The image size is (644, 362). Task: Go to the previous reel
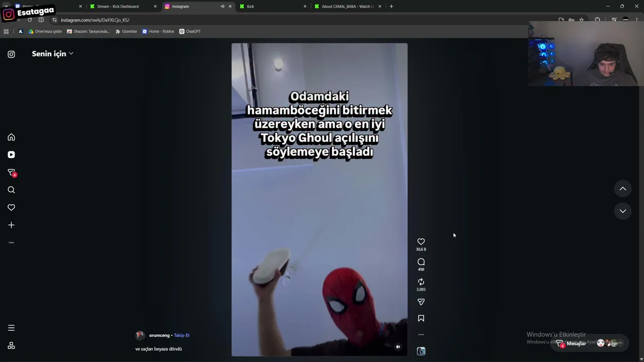(x=623, y=189)
